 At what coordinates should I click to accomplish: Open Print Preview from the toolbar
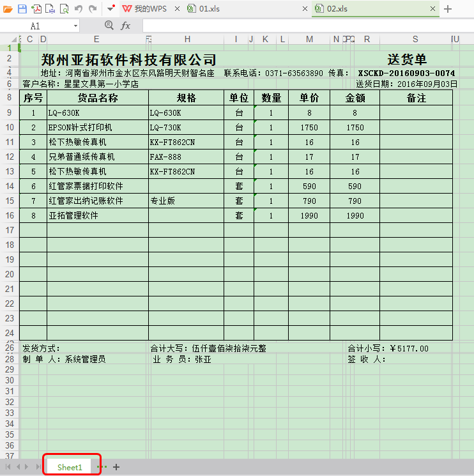pos(65,9)
